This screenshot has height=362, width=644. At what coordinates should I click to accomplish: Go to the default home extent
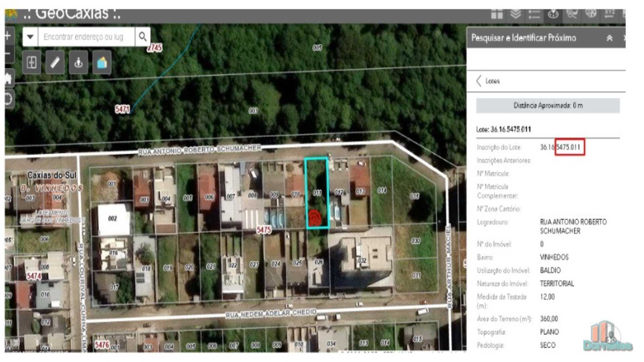8,79
